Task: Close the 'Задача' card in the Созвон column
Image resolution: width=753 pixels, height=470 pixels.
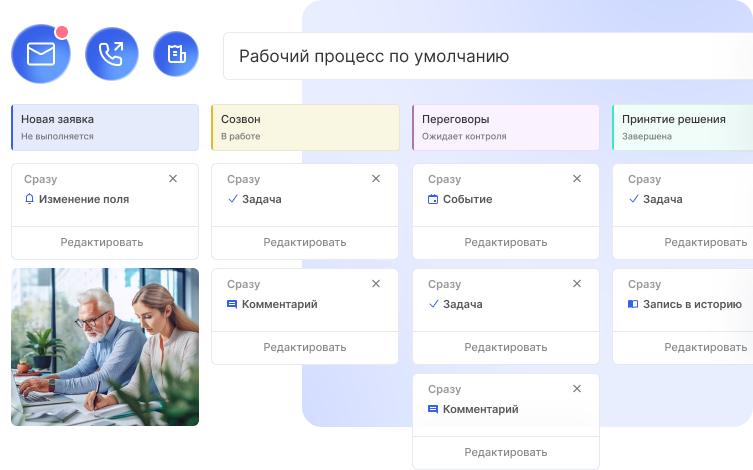Action: 376,179
